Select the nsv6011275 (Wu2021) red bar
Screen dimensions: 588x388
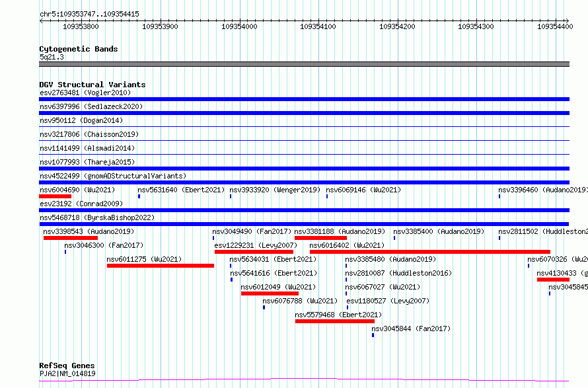(x=161, y=266)
